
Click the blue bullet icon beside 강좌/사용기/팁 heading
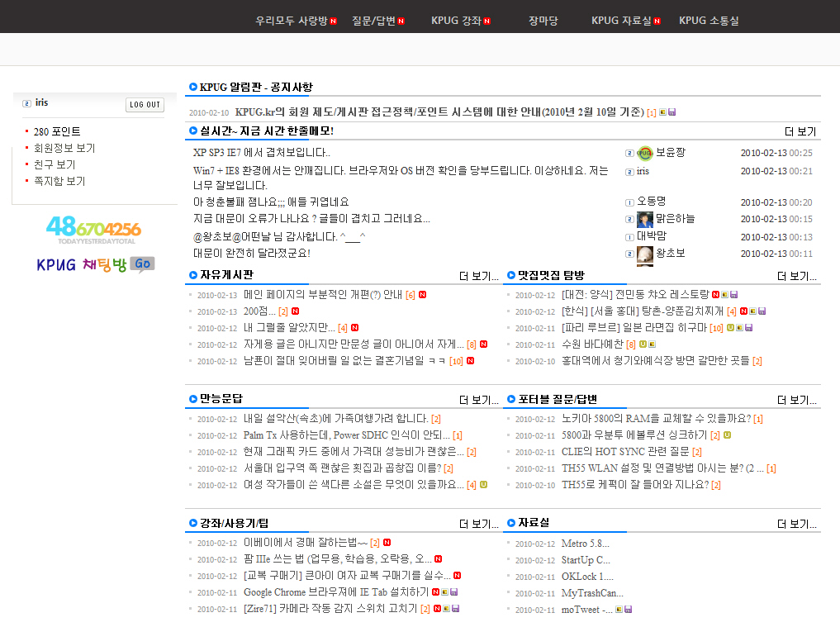pyautogui.click(x=193, y=523)
